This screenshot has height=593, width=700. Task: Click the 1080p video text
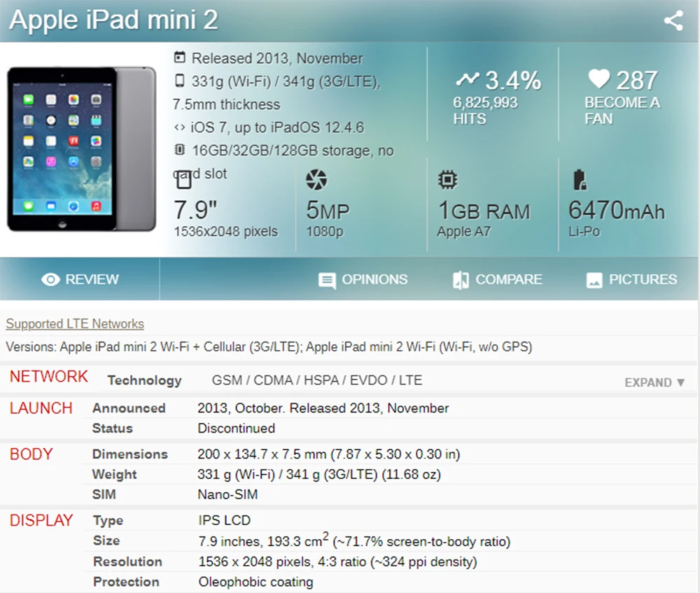325,232
